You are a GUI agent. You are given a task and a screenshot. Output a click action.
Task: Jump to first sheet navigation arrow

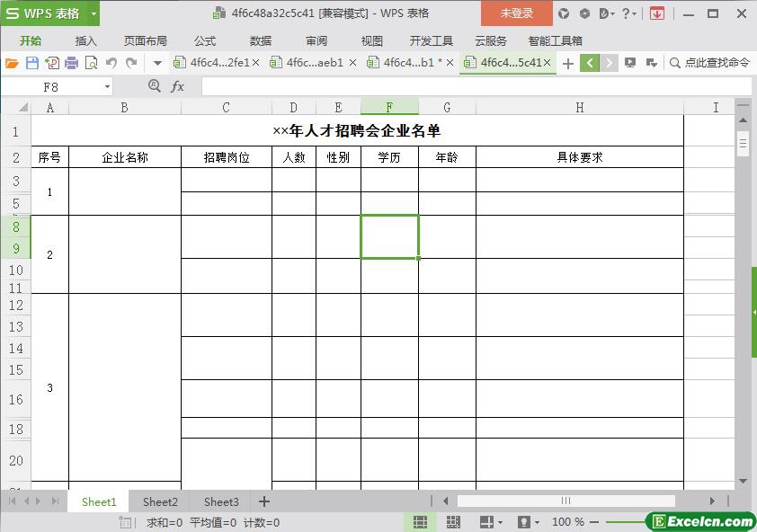point(12,501)
